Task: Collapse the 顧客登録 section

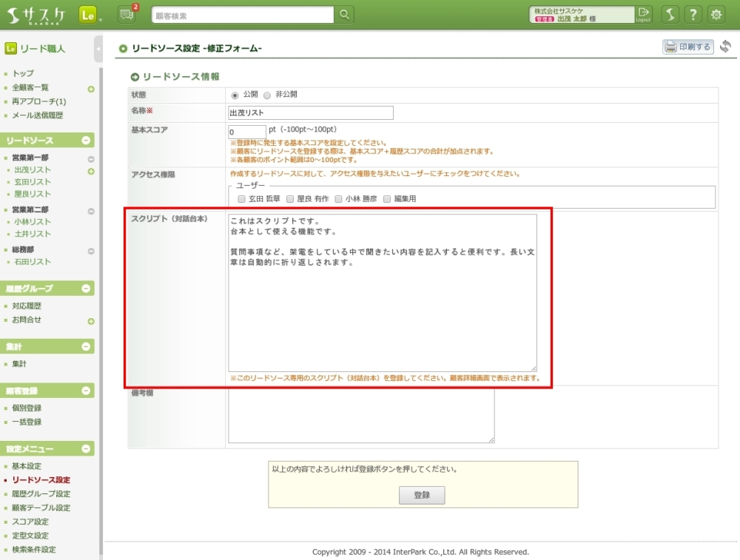Action: click(x=86, y=391)
